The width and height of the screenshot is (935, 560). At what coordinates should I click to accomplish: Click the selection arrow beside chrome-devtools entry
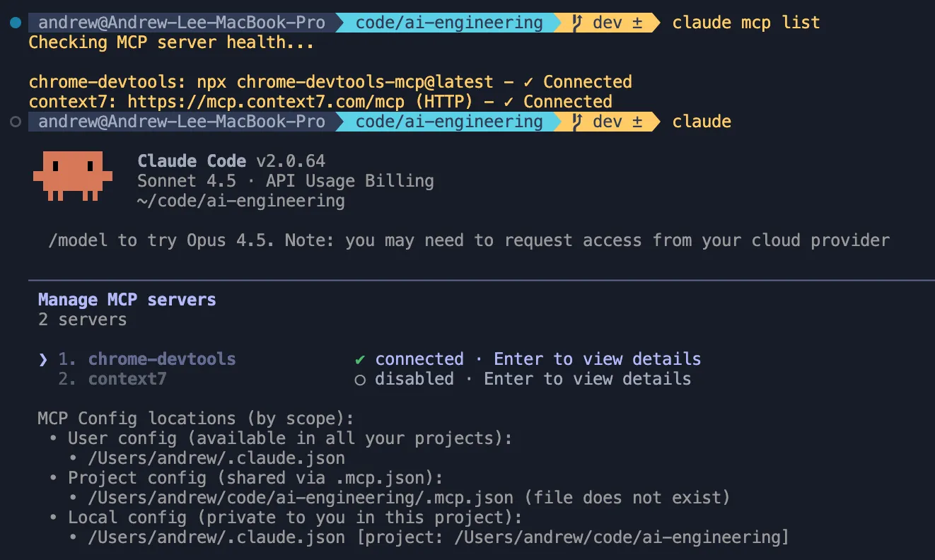(x=42, y=358)
